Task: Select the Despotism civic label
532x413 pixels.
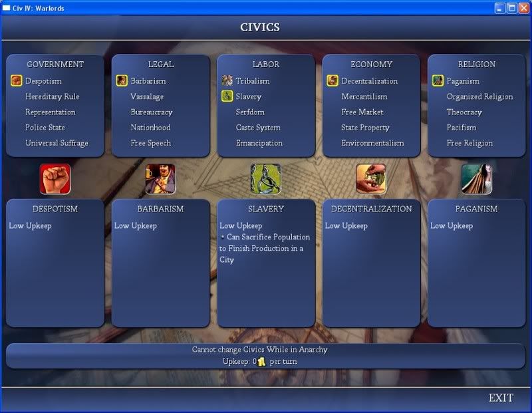Action: (43, 81)
